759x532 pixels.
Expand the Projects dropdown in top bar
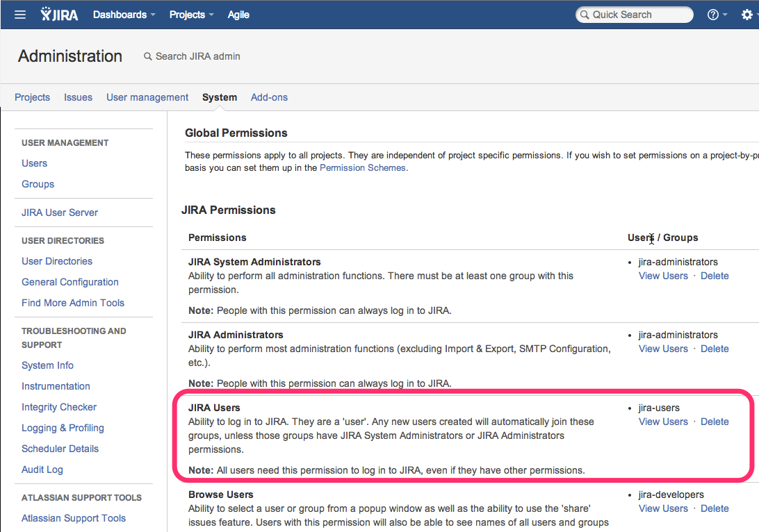tap(191, 15)
